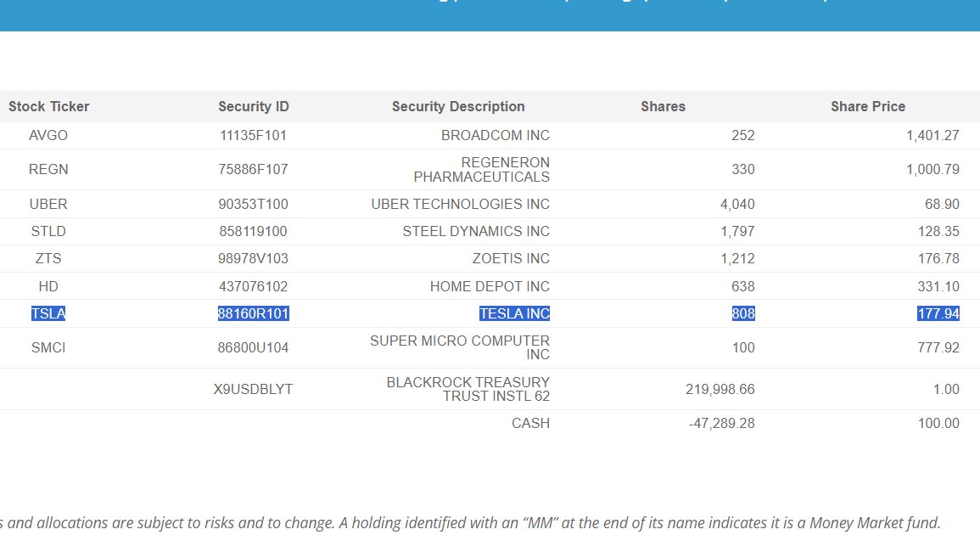Image resolution: width=980 pixels, height=552 pixels.
Task: Click BlackRock shares value 219,998.66
Action: point(720,389)
